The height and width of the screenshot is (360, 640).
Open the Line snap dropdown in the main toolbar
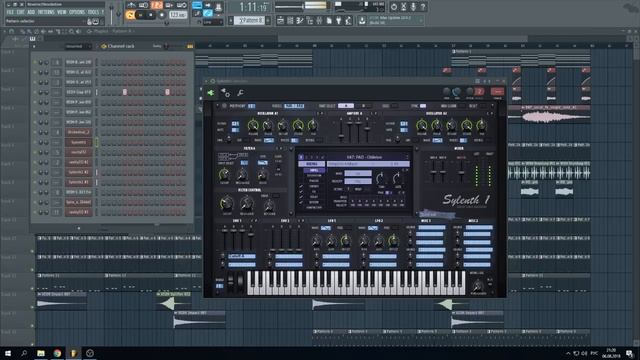[213, 22]
